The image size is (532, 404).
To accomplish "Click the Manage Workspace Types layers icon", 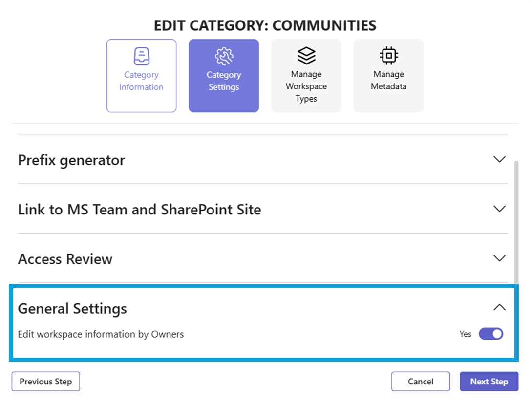I will pyautogui.click(x=306, y=55).
